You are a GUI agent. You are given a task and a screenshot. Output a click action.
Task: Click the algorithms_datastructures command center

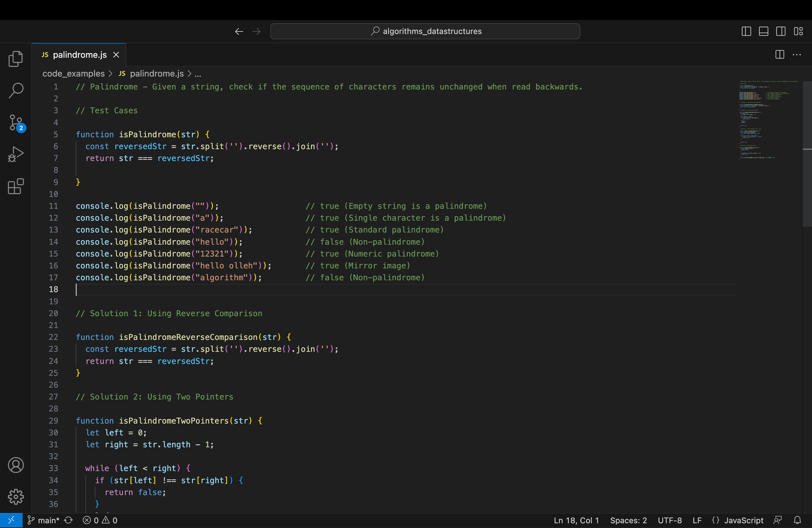click(x=425, y=31)
